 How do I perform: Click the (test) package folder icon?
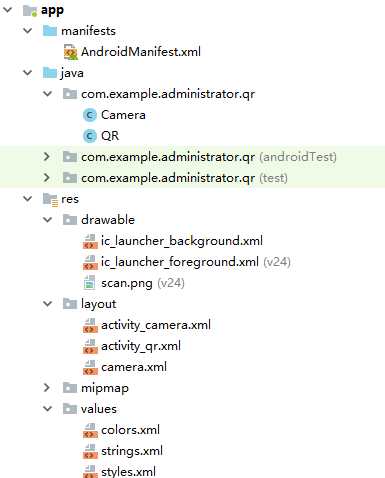(x=70, y=178)
